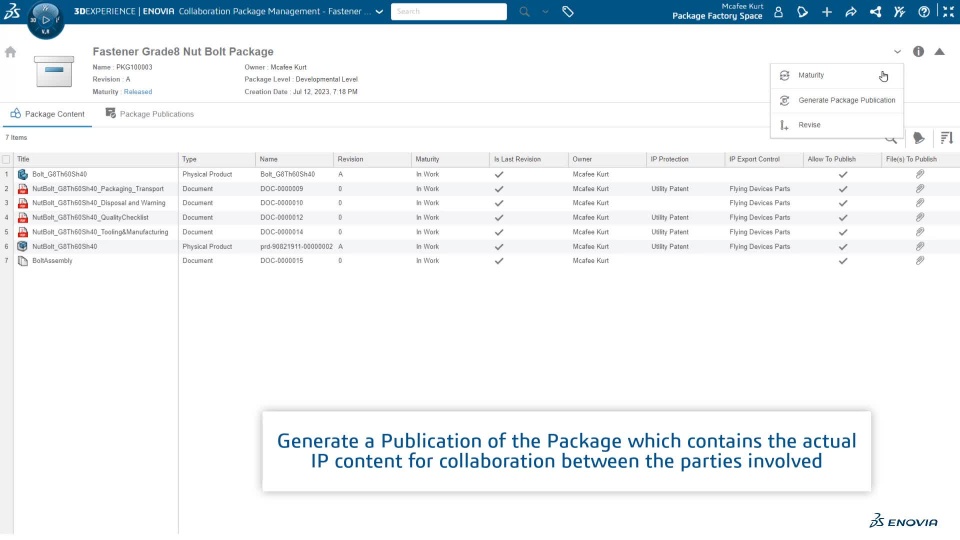Click the table tag filter icon
The width and height of the screenshot is (960, 540).
tap(918, 138)
